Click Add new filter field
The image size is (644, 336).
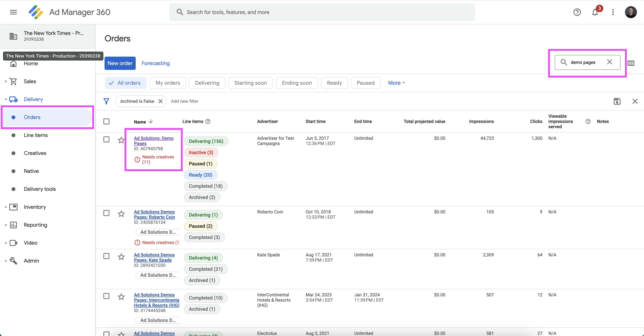[184, 101]
